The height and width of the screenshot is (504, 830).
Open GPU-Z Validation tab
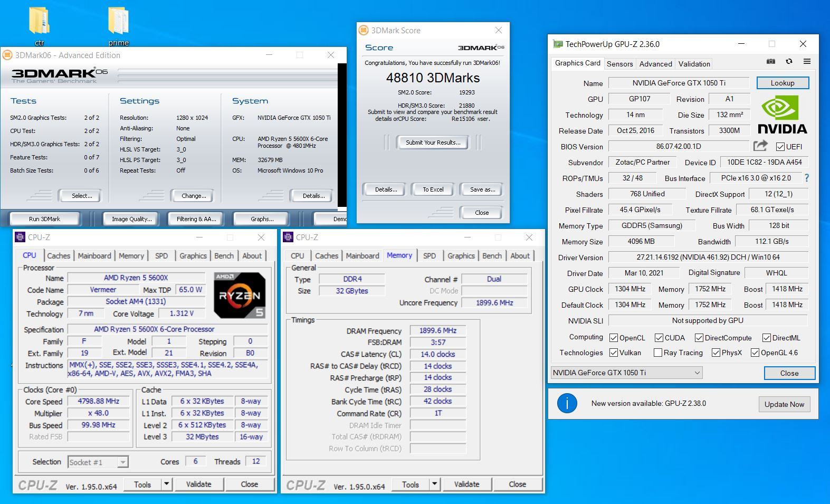(x=694, y=64)
